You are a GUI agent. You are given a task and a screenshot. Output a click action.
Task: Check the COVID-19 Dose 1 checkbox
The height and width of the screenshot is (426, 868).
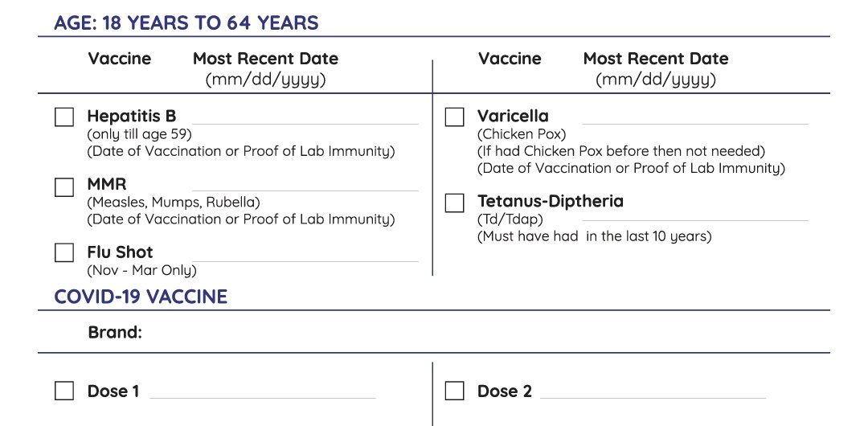[x=64, y=391]
